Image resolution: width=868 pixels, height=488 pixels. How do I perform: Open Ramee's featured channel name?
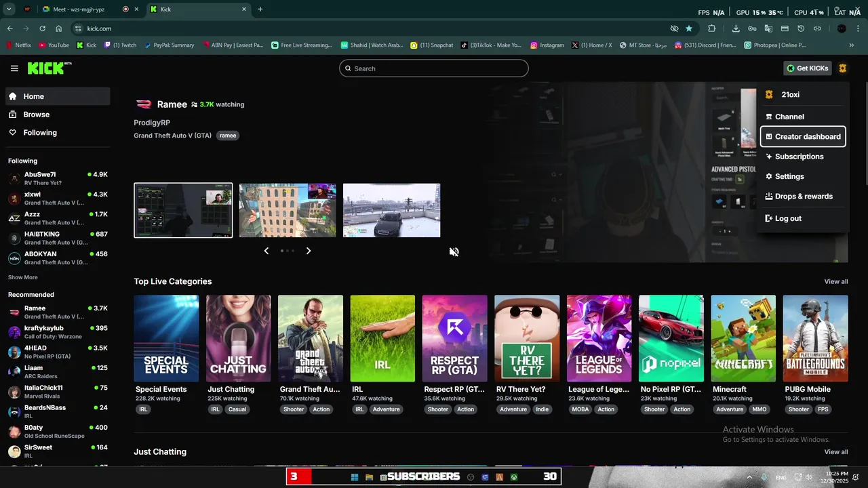172,104
